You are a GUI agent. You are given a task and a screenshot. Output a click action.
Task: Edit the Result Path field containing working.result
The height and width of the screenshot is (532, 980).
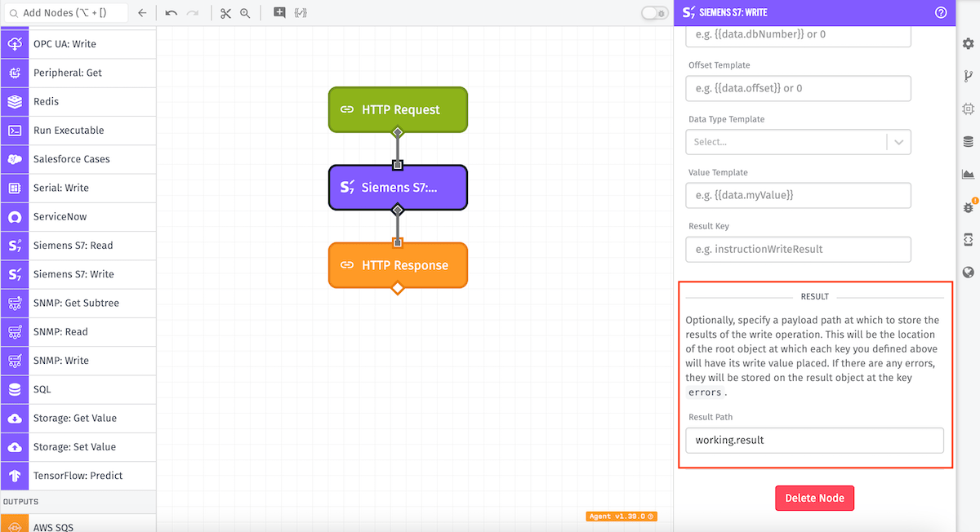click(814, 441)
